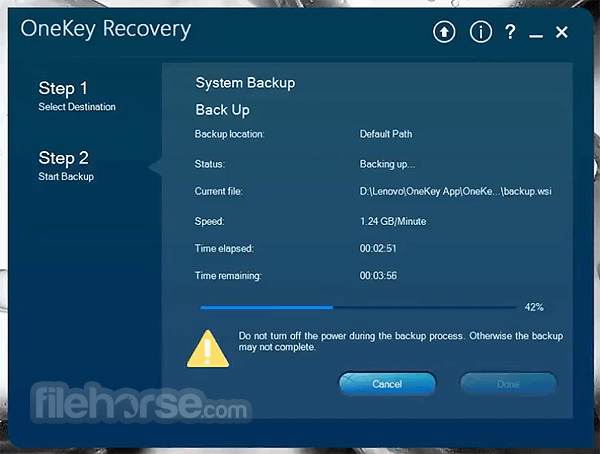Minimize the OneKey Recovery window

[536, 36]
